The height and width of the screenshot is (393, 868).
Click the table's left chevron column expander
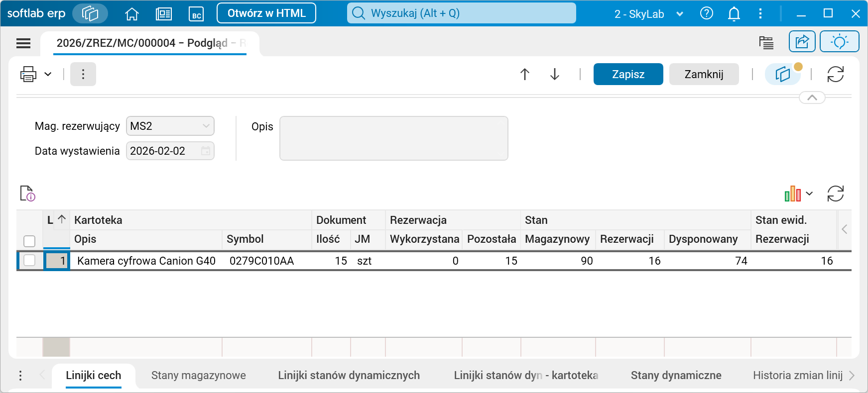coord(845,229)
